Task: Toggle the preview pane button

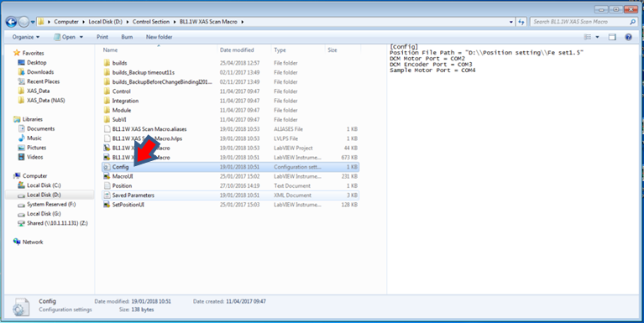Action: point(612,37)
